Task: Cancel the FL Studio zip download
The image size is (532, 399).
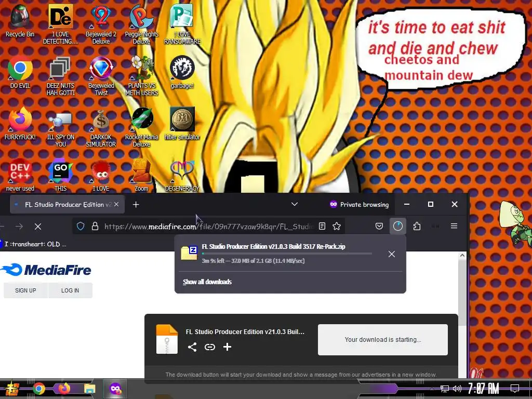Action: pos(392,254)
